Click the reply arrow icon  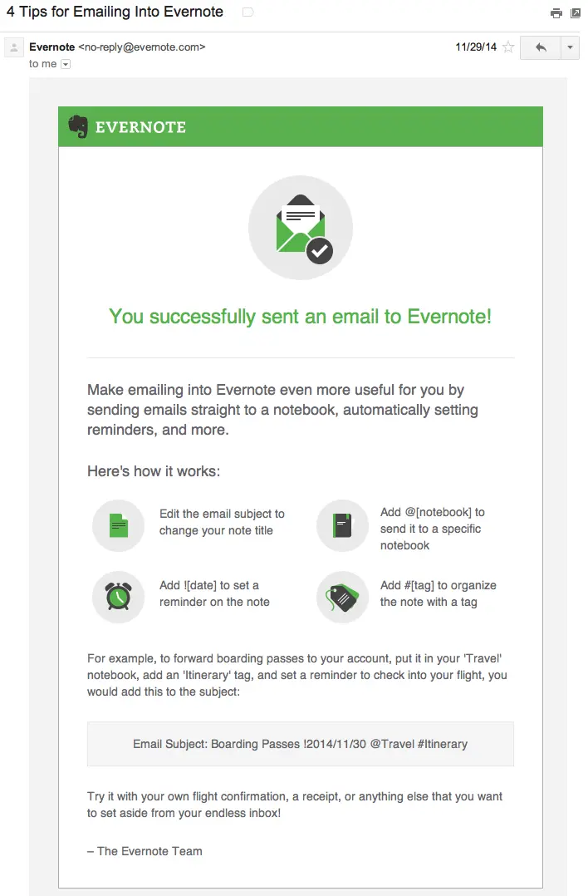[x=541, y=47]
